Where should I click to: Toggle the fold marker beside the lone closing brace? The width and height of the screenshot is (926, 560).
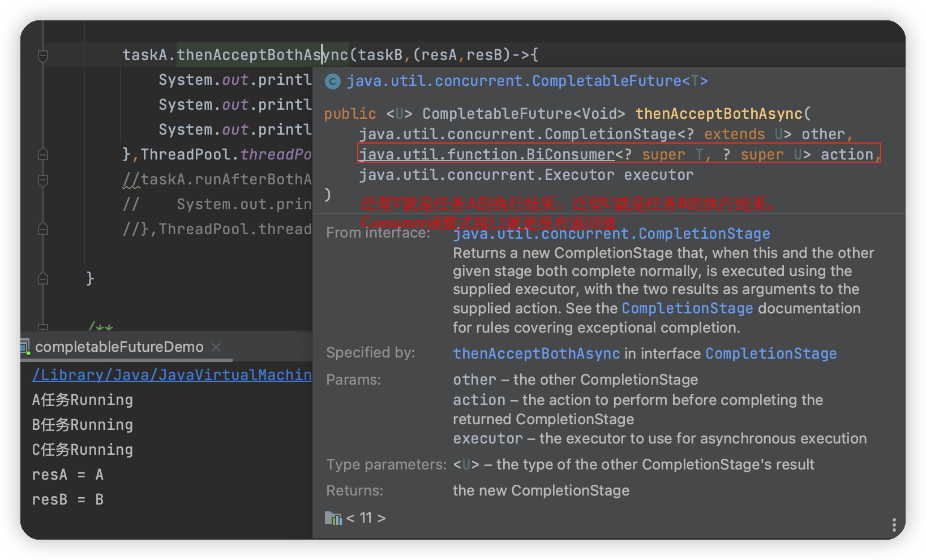click(x=42, y=279)
